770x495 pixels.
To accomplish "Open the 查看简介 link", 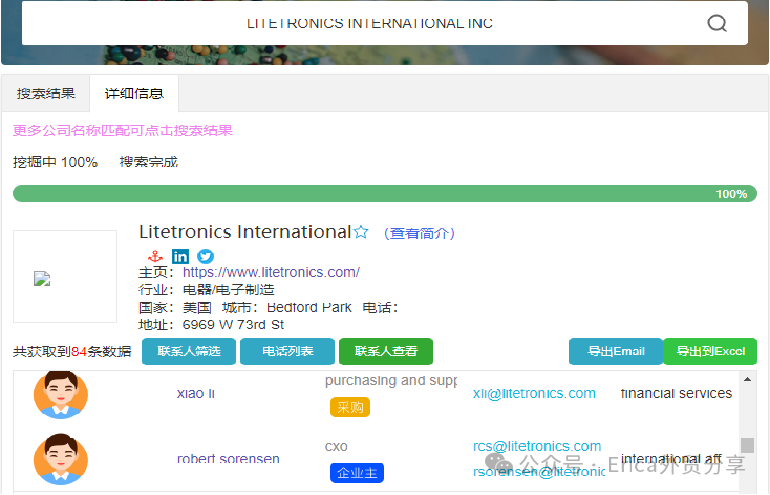I will point(419,233).
